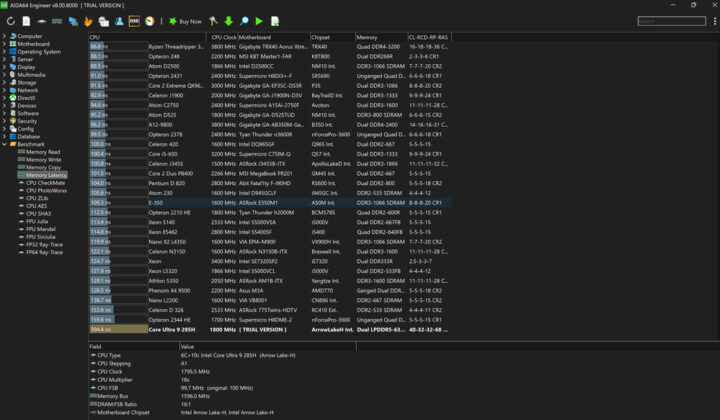
Task: Click the hammer tool icon
Action: (214, 21)
